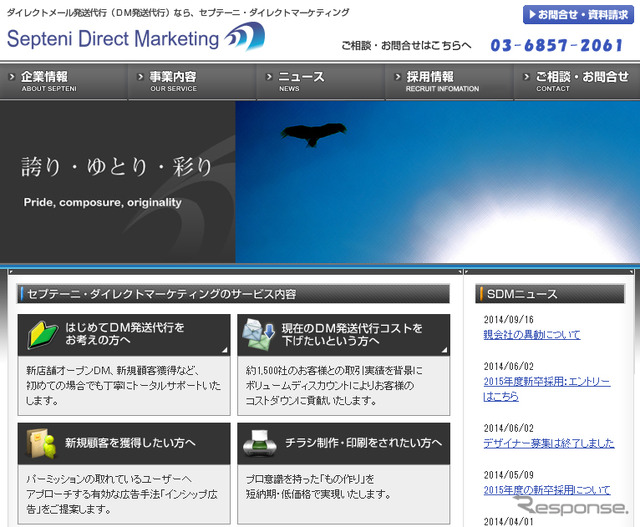
Task: Click the arrow icon on お問合せ・資料請求 button
Action: [531, 15]
